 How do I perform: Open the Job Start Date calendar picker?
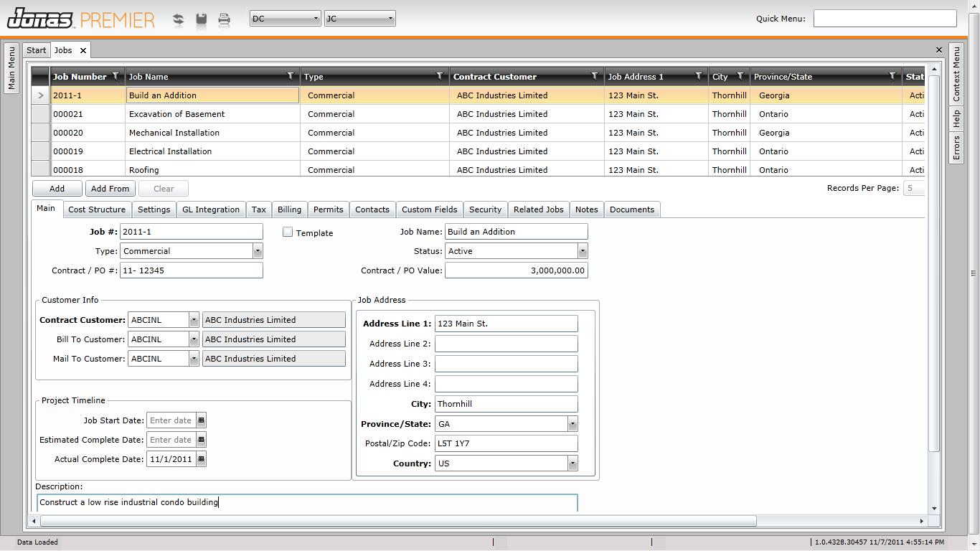click(x=201, y=420)
